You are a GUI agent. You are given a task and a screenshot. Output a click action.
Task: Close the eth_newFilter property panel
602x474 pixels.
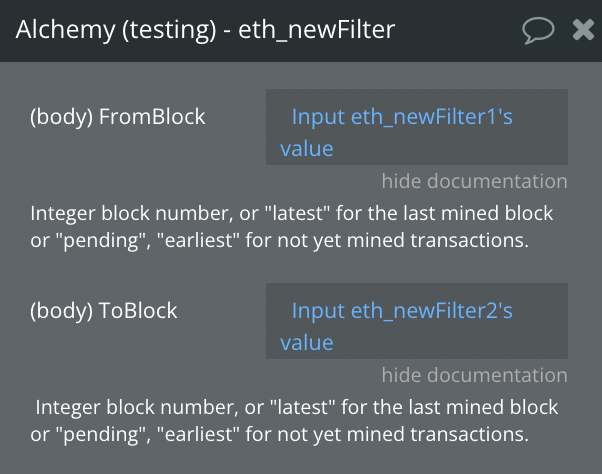[583, 30]
